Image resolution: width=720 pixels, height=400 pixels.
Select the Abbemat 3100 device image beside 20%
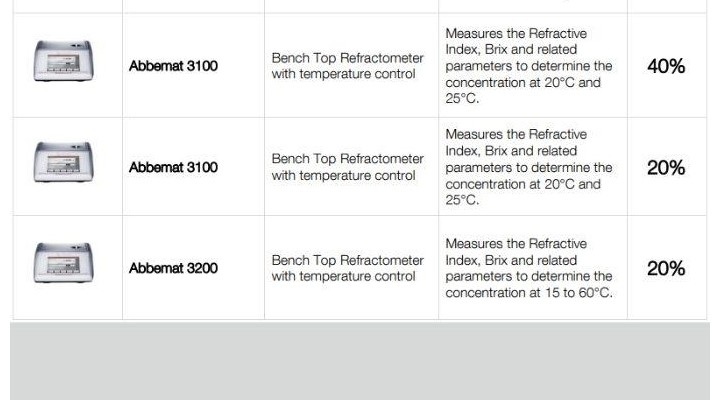63,161
